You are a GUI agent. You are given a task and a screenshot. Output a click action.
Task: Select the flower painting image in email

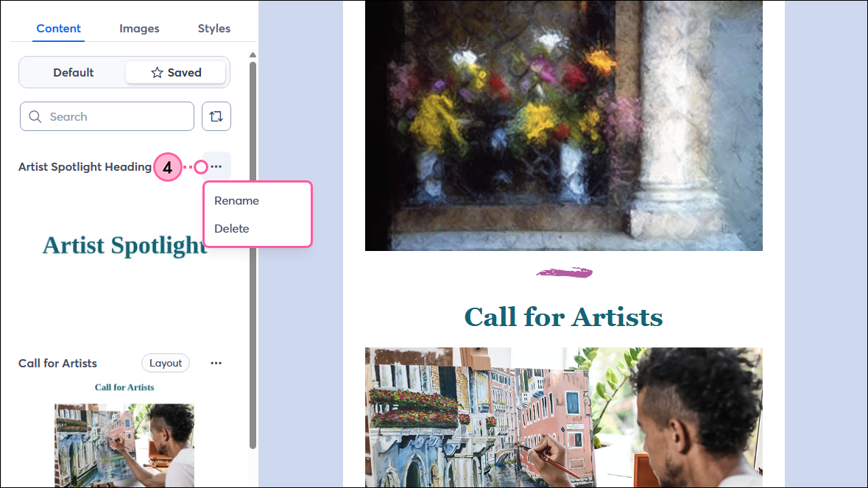point(563,126)
